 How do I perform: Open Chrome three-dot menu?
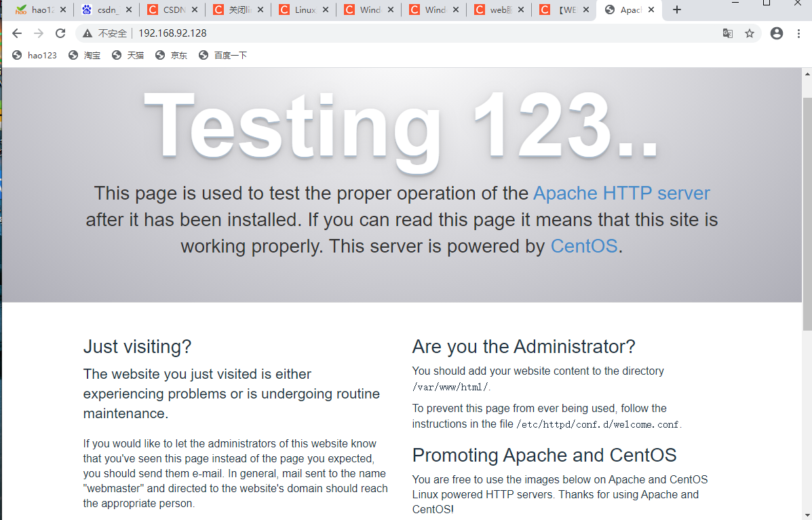[x=798, y=33]
